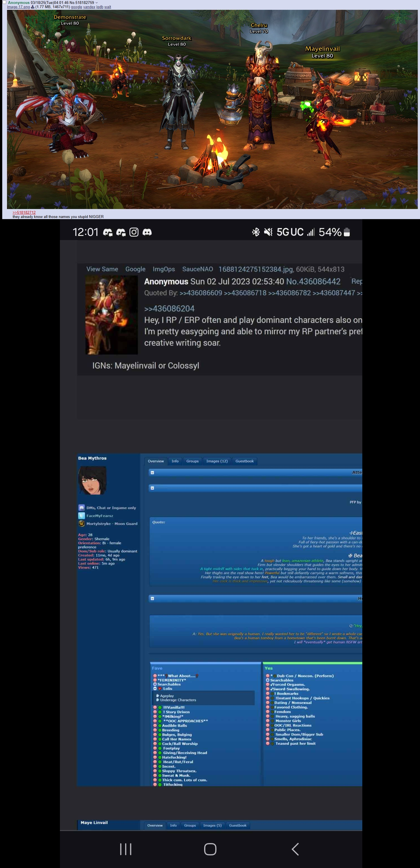Follow the quoted post link >>518182712
This screenshot has width=420, height=868.
(x=24, y=212)
